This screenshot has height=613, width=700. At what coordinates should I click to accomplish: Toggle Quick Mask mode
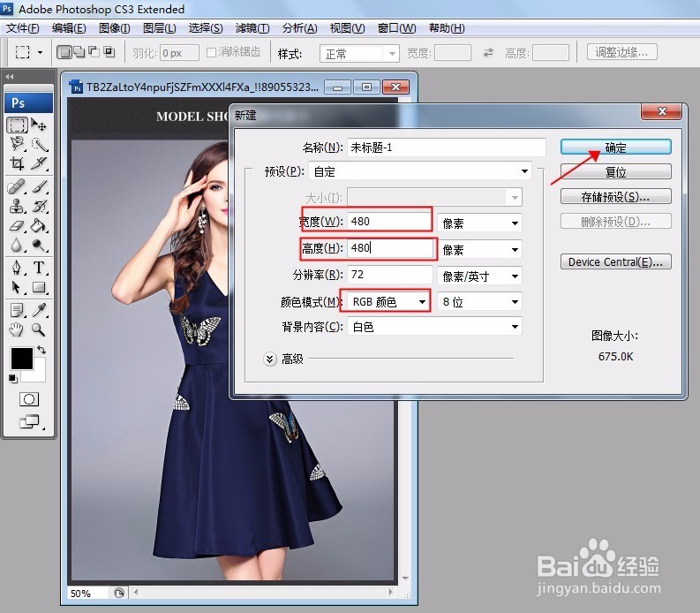[29, 399]
